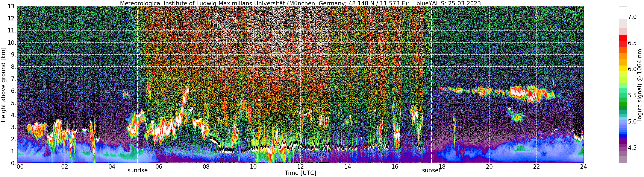Click the '7.0' colorbar tick label
644x177 pixels.
coord(632,17)
